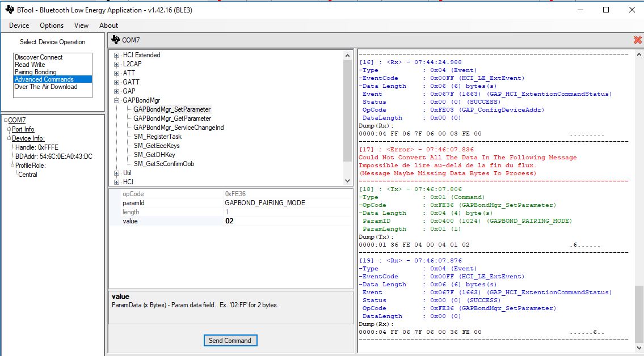This screenshot has height=356, width=644.
Task: Select GAPBondMgr_SetParameter command
Action: click(x=172, y=109)
